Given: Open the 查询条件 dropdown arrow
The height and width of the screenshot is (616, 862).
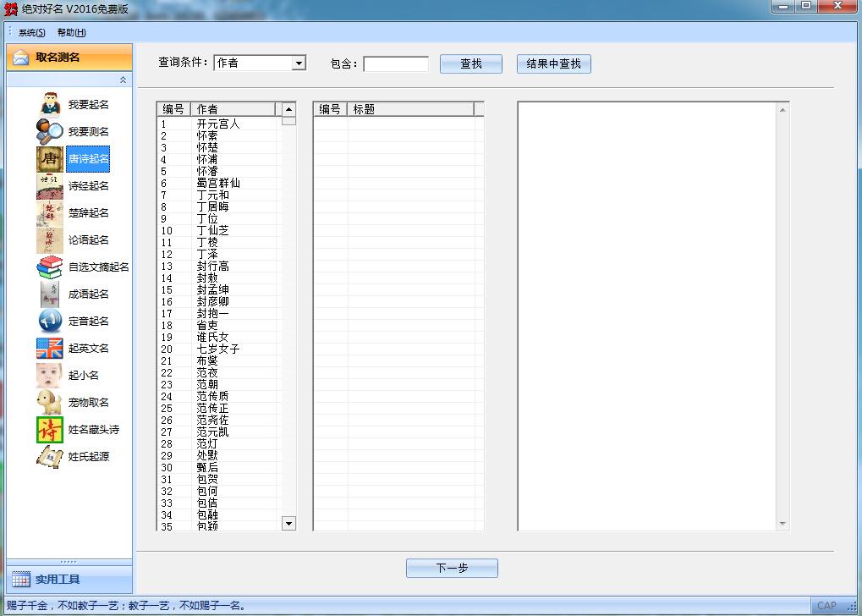Looking at the screenshot, I should click(299, 63).
